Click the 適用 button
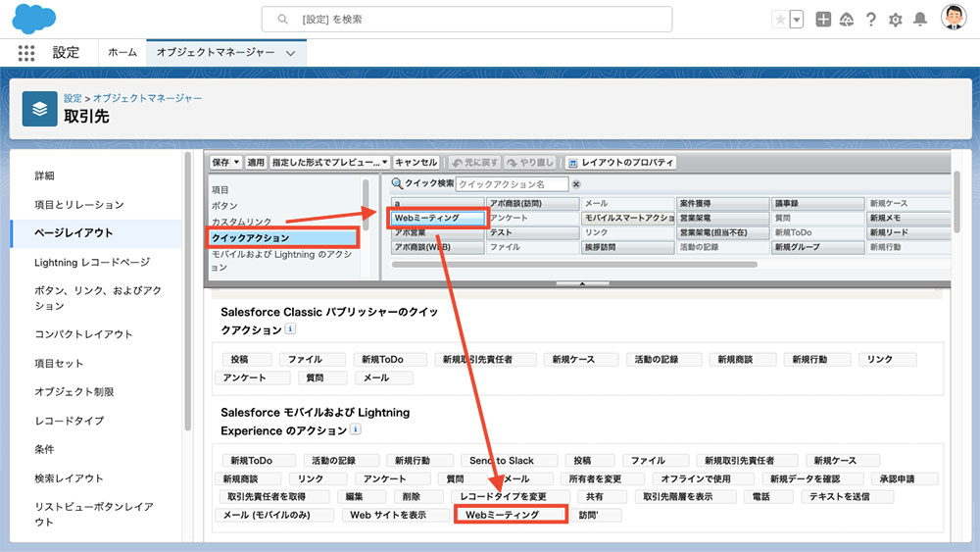The width and height of the screenshot is (980, 552). (x=256, y=163)
